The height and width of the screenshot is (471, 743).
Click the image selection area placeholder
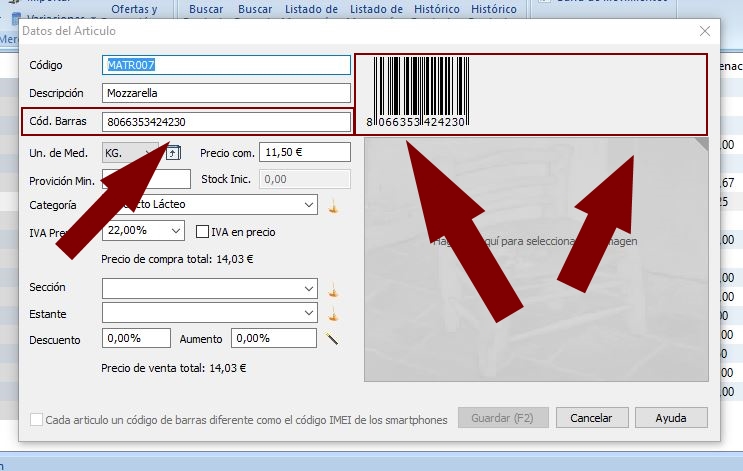(x=536, y=259)
